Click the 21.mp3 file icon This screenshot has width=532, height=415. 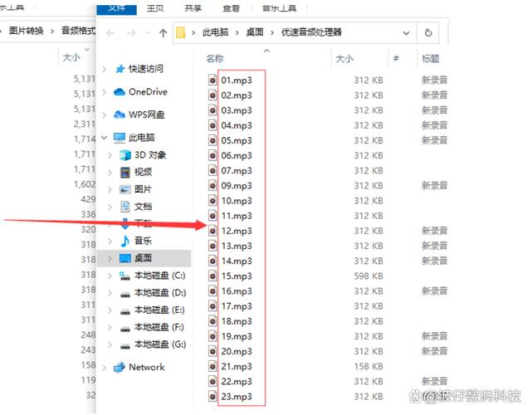[x=212, y=366]
